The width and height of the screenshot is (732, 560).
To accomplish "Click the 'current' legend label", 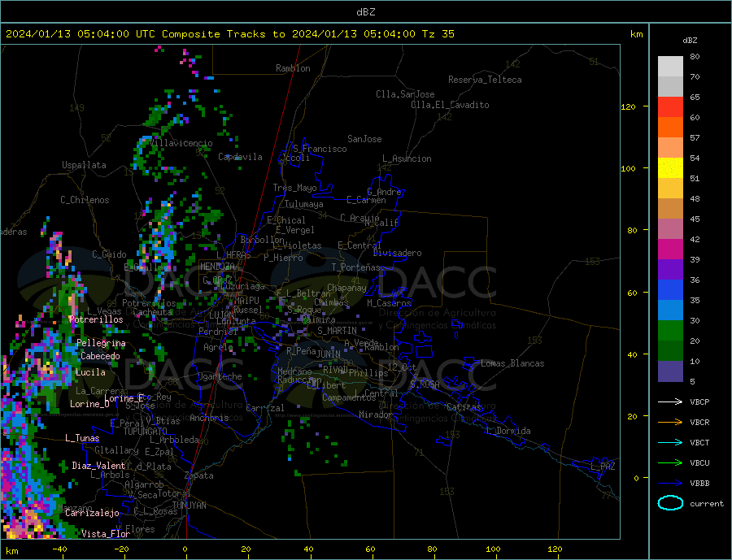I will [706, 504].
